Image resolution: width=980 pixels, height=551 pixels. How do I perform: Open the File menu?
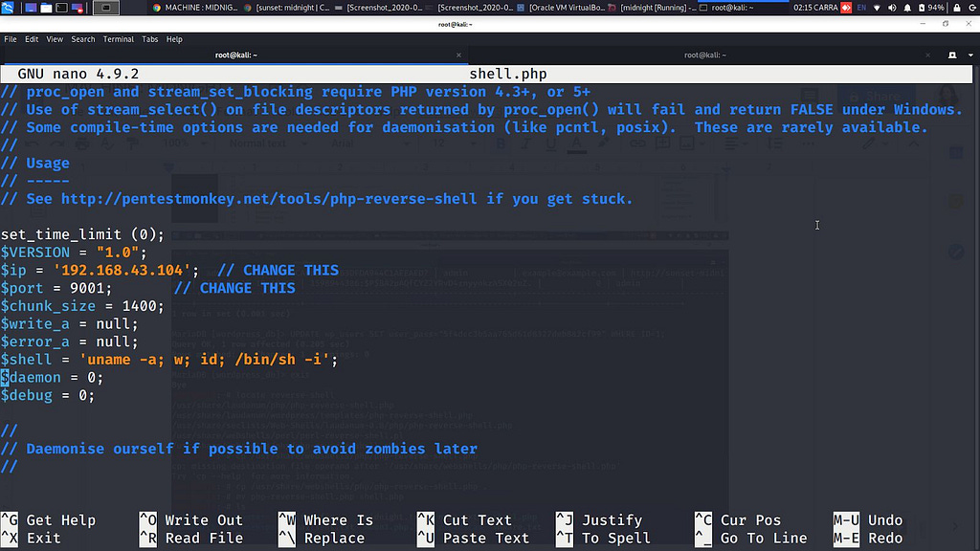(11, 38)
